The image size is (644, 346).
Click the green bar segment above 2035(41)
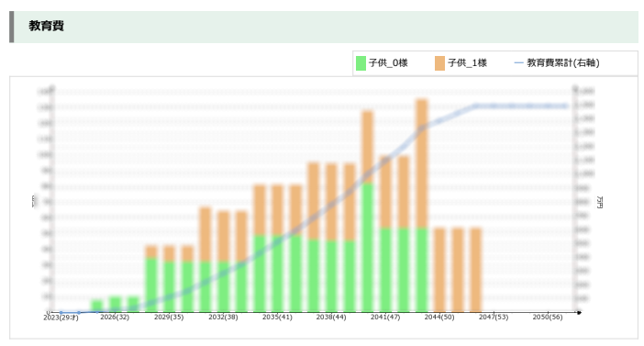[277, 273]
